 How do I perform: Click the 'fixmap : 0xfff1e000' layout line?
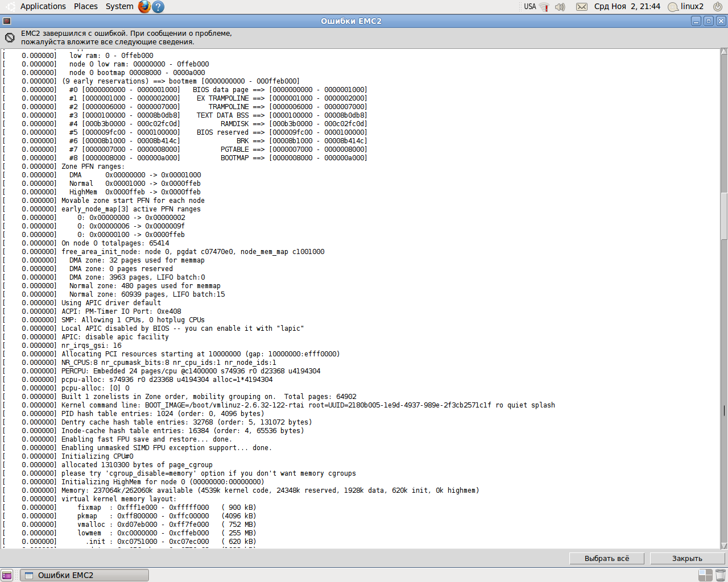[167, 508]
